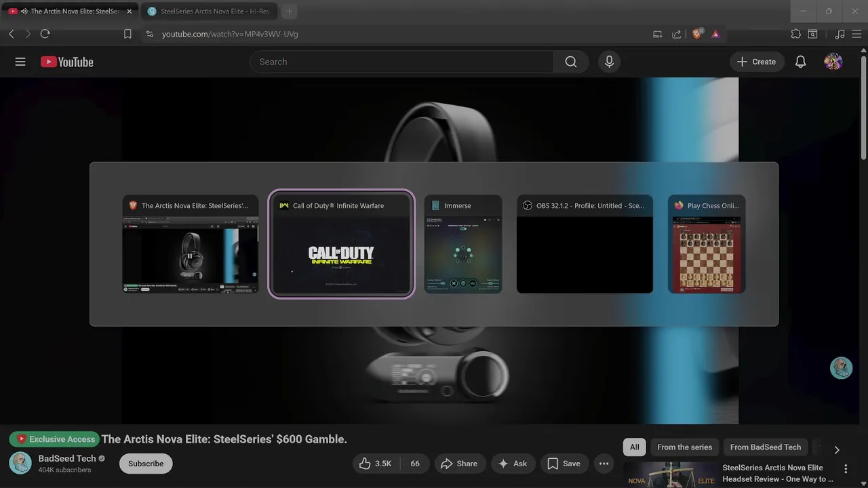Subscribe to BadSeed Tech
Screen dimensions: 868x488
[x=146, y=464]
